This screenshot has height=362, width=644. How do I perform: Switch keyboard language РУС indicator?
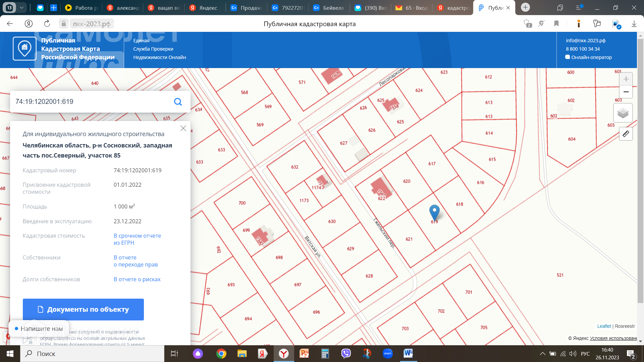tap(585, 354)
